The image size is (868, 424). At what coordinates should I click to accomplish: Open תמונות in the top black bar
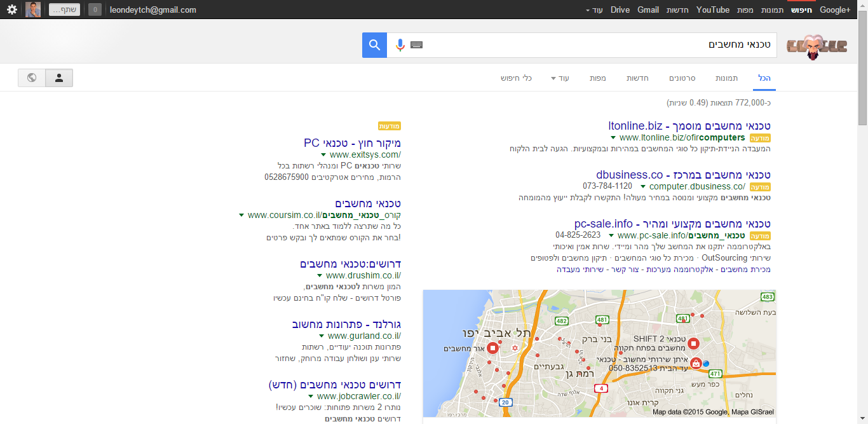(771, 10)
